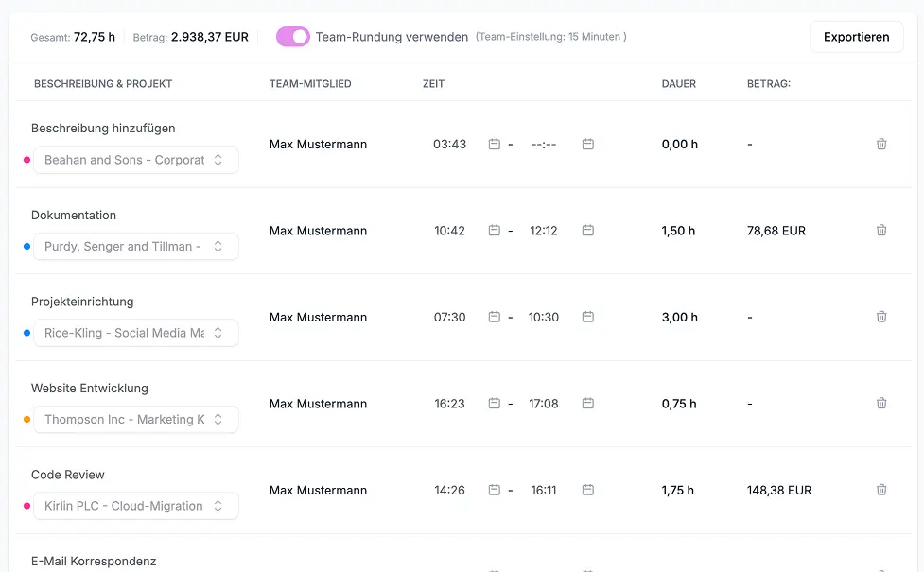
Task: Remove the Projekteinrichtung entry via trash icon
Action: [881, 317]
